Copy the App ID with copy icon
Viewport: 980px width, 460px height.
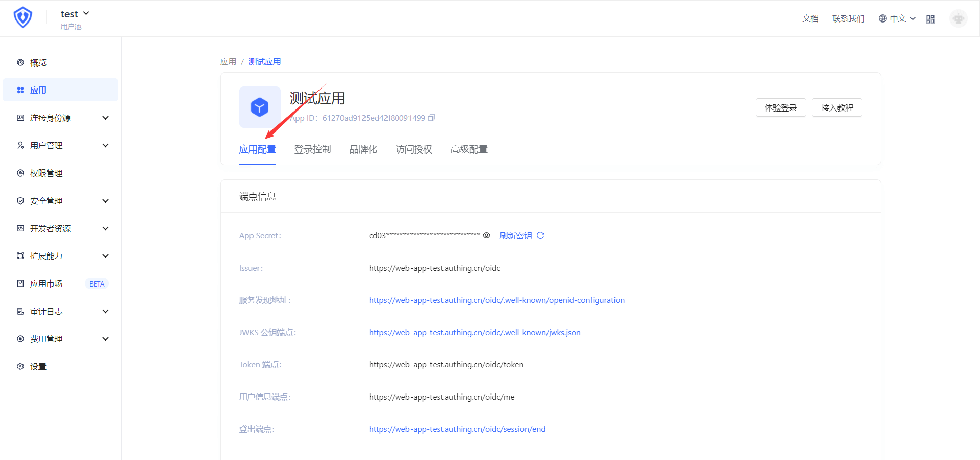click(x=431, y=118)
